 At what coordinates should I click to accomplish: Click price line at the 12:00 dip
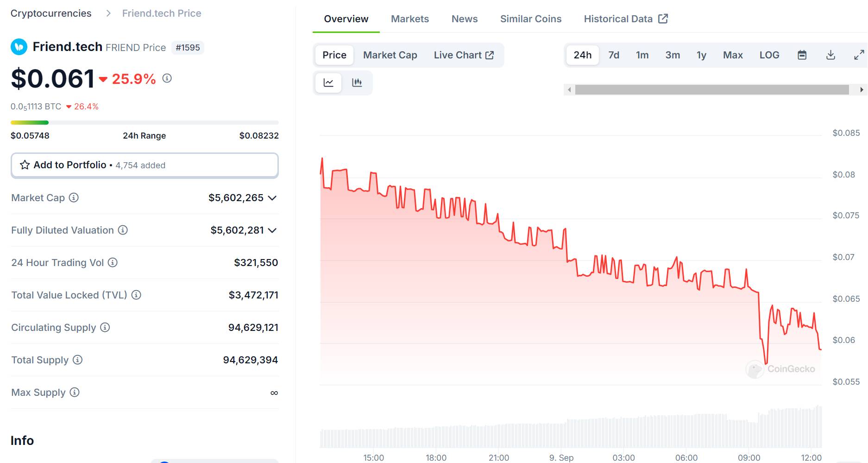pyautogui.click(x=820, y=349)
